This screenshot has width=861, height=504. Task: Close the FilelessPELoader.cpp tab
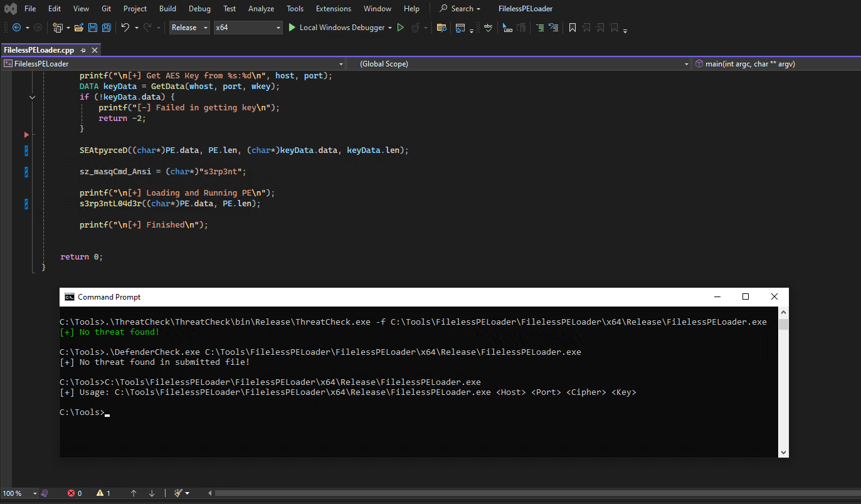point(95,50)
